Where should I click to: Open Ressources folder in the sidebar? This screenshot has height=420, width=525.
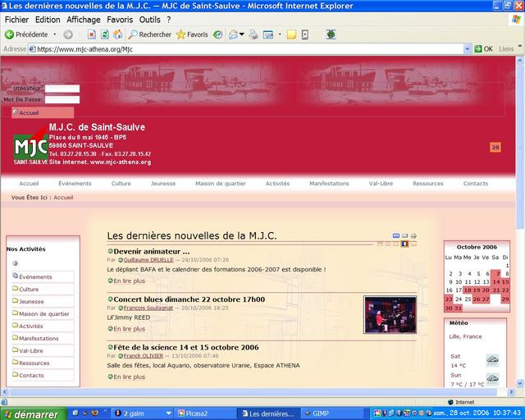34,363
